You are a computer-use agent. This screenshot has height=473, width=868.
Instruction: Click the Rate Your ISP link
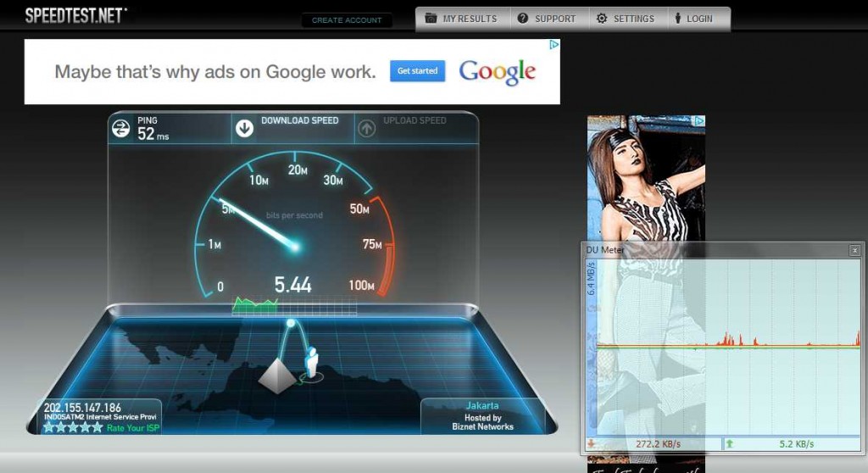tap(133, 428)
